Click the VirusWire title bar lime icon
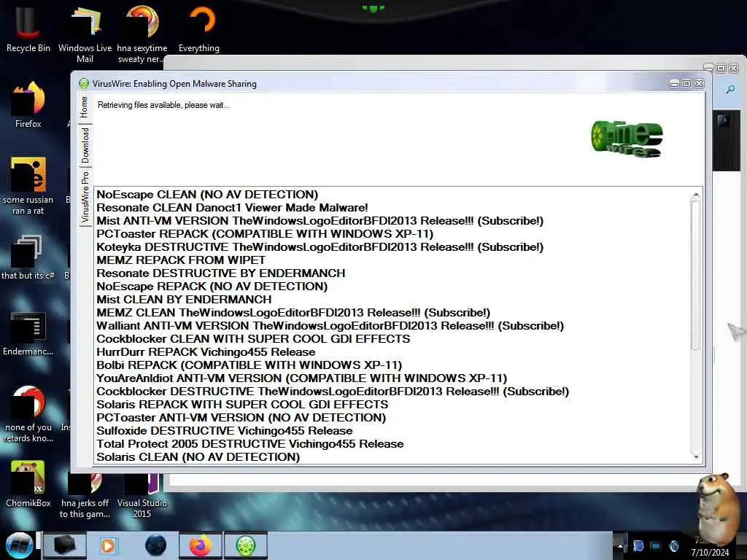 [x=84, y=84]
